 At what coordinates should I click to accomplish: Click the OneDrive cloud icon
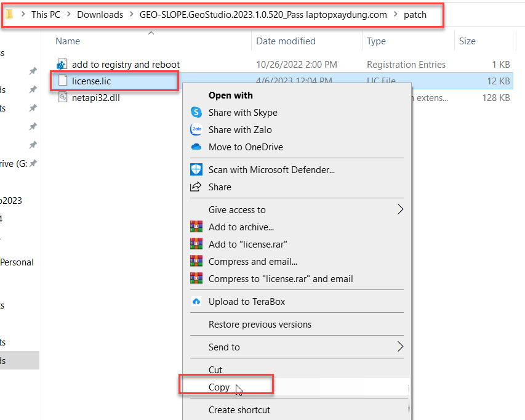pyautogui.click(x=197, y=147)
